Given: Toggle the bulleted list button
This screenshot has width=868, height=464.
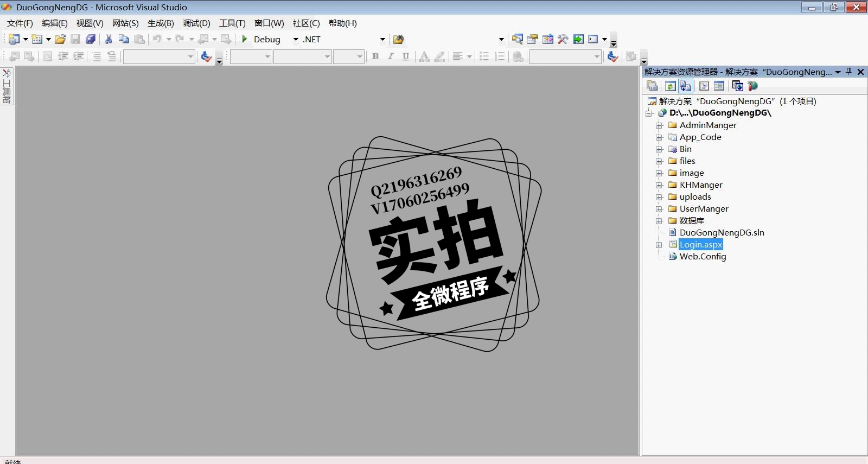Looking at the screenshot, I should pyautogui.click(x=484, y=56).
